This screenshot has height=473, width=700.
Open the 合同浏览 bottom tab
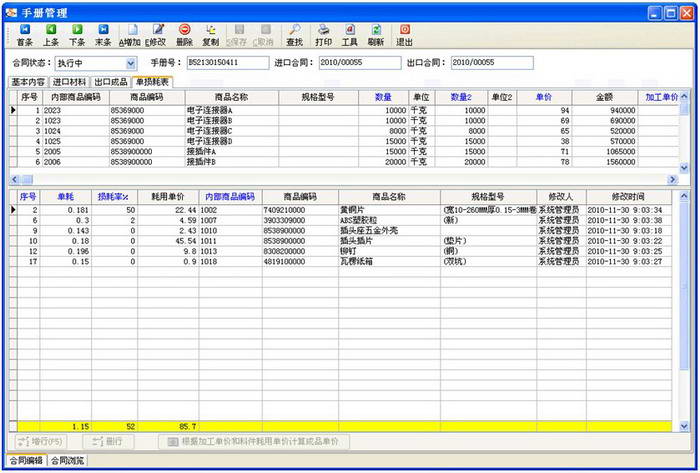[67, 461]
